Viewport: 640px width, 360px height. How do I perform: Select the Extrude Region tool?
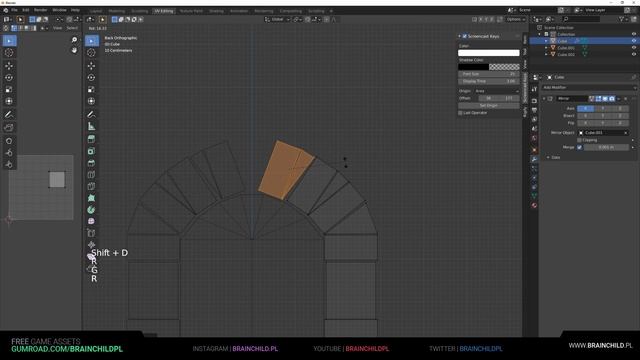[x=91, y=139]
